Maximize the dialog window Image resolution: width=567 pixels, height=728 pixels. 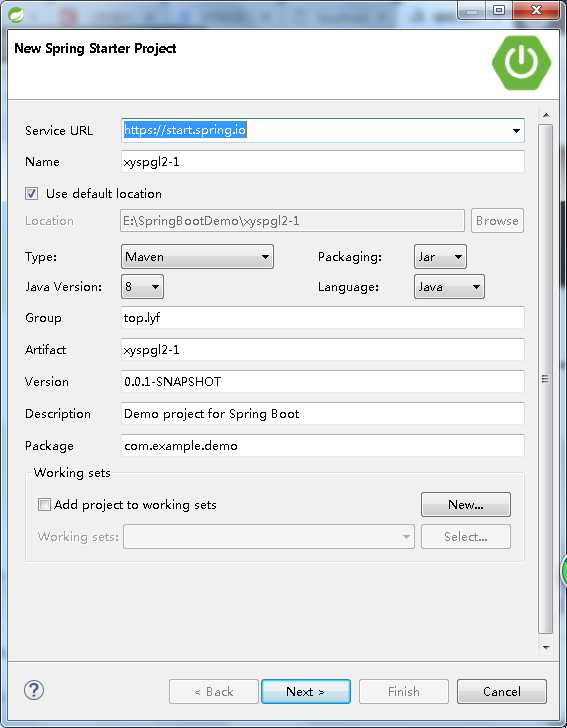[498, 11]
